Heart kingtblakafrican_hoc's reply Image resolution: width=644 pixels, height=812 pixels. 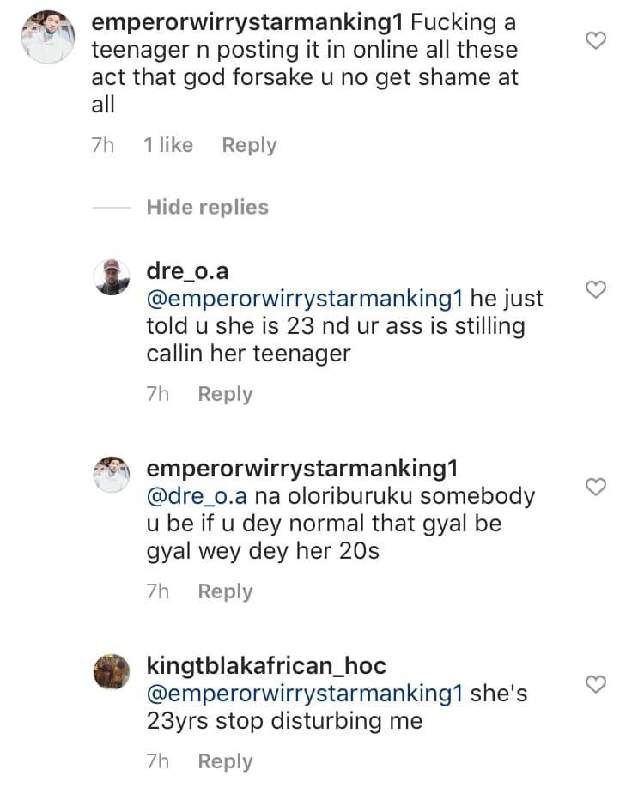[596, 683]
